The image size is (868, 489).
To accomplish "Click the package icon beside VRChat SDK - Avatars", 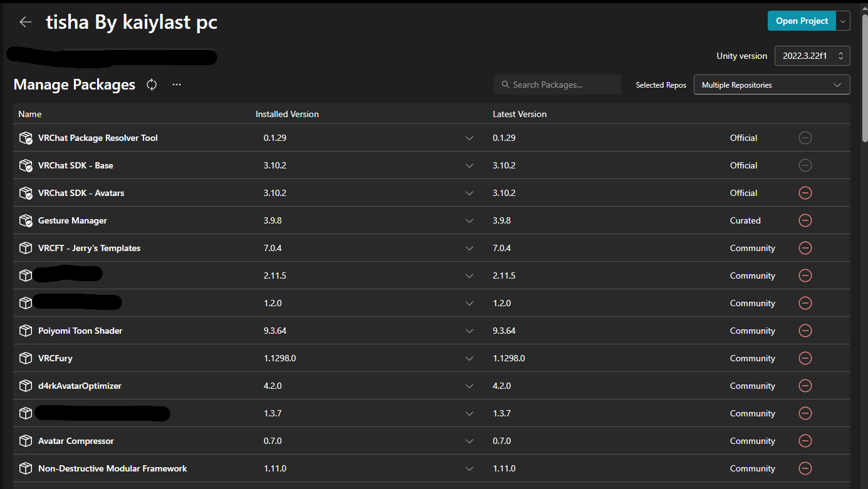I will [26, 193].
